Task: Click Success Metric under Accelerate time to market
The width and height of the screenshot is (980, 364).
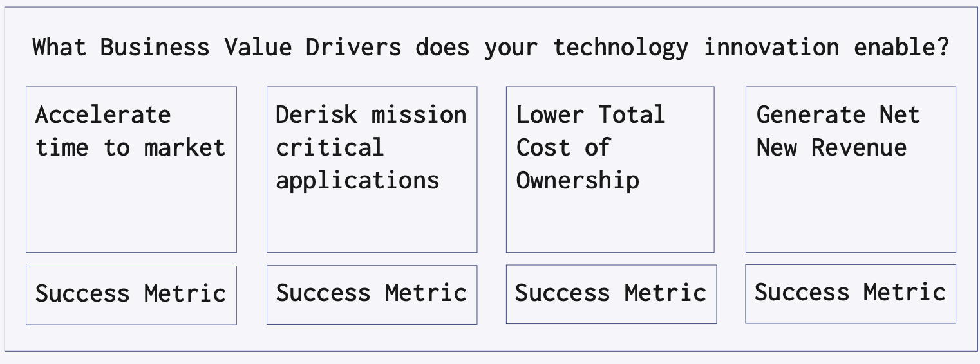Action: [x=131, y=294]
